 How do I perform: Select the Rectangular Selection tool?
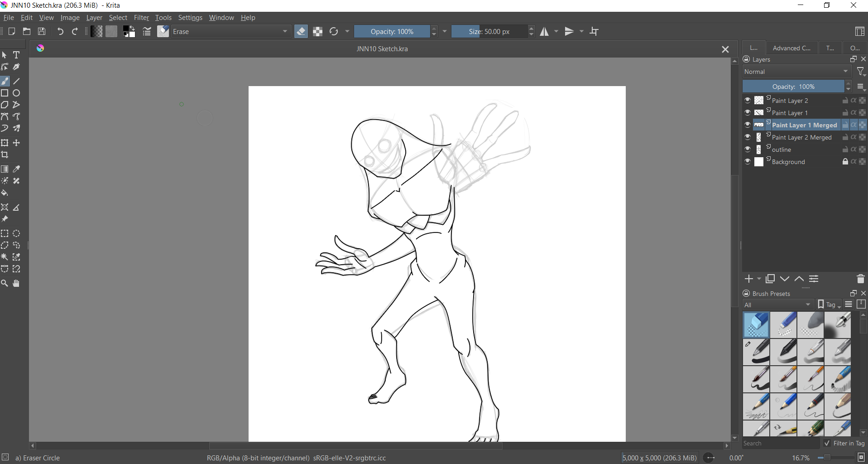tap(5, 234)
